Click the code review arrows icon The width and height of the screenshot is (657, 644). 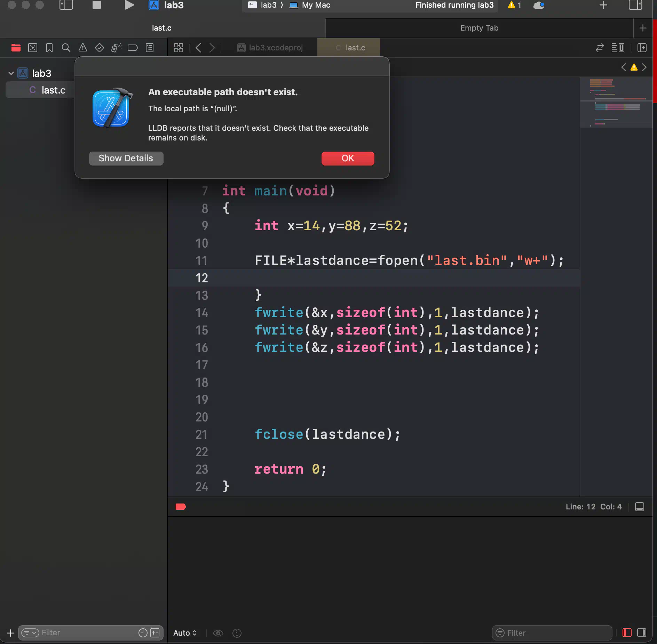pyautogui.click(x=600, y=48)
